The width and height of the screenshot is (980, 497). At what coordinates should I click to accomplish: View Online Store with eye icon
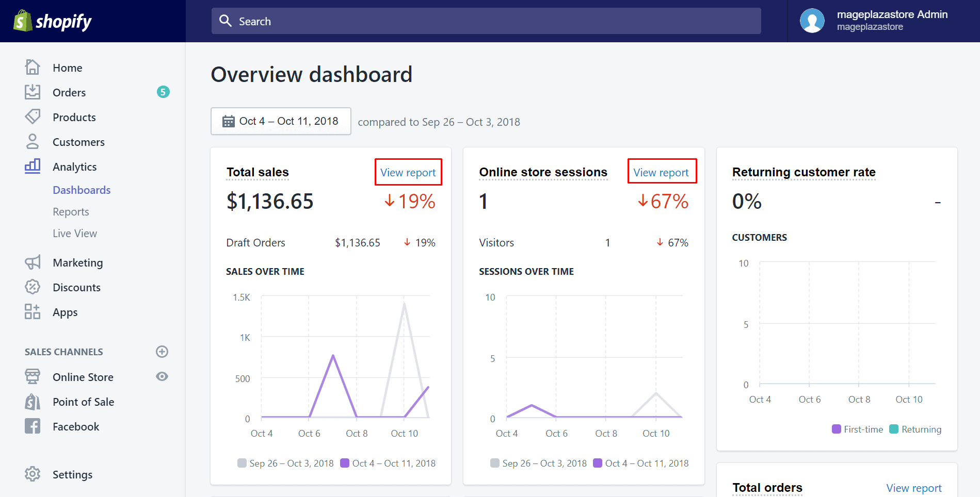click(x=162, y=377)
